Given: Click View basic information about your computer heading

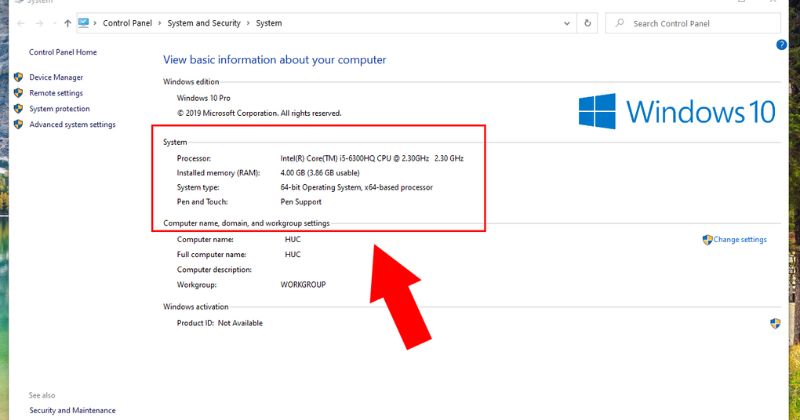Looking at the screenshot, I should 274,60.
